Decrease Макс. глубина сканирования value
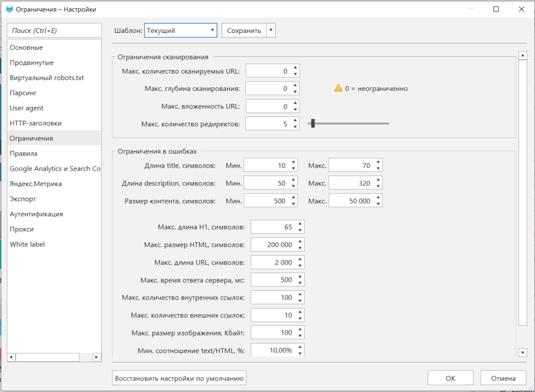 coord(295,92)
